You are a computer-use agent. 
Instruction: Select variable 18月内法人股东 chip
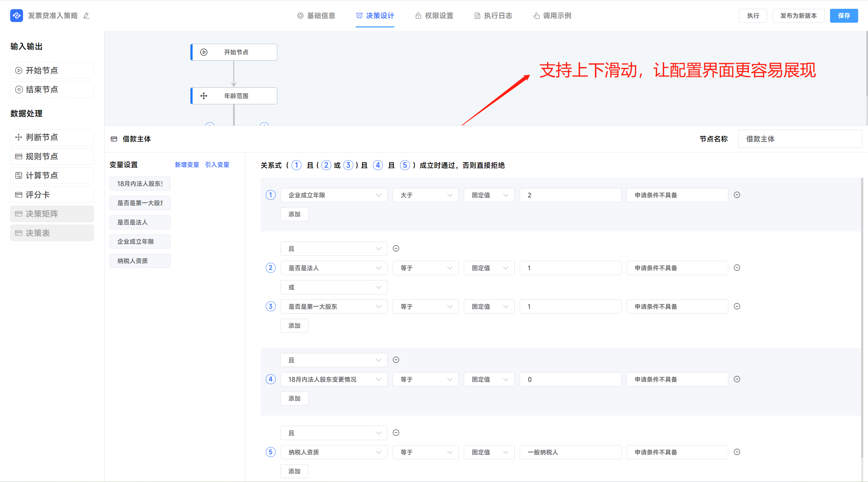coord(140,184)
